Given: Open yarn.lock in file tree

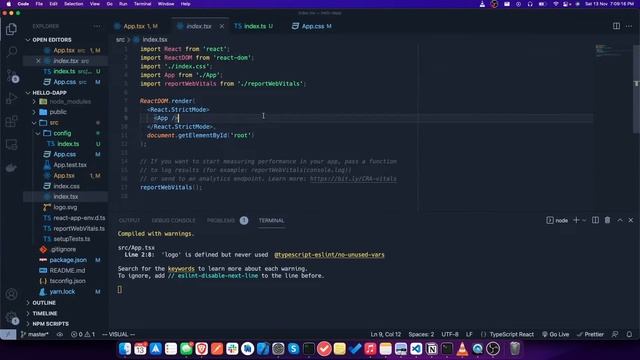Looking at the screenshot, I should (66, 292).
